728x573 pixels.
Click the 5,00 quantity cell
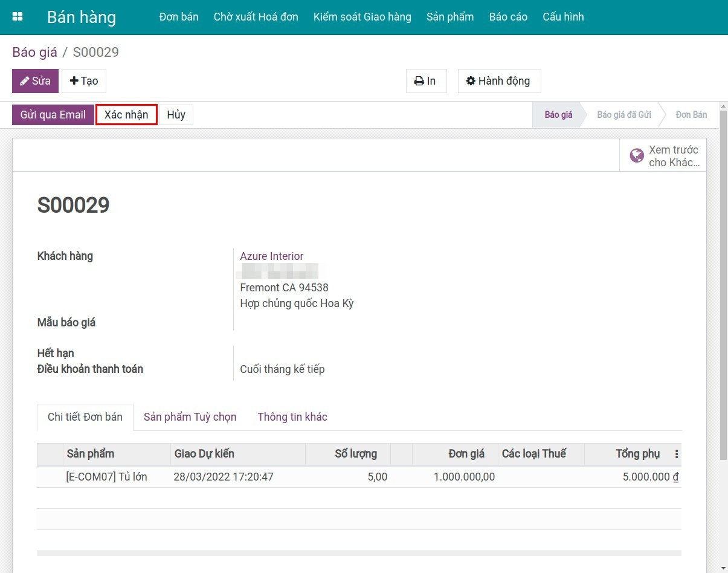coord(348,477)
